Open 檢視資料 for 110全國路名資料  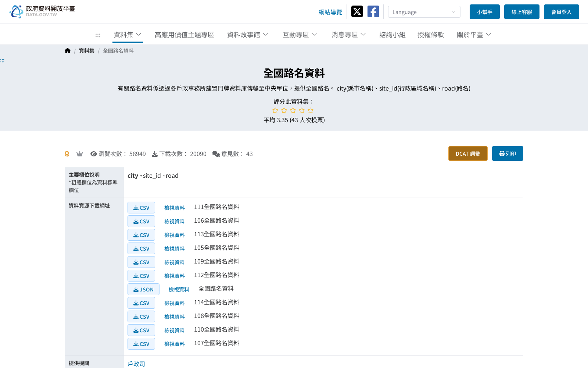click(x=175, y=330)
